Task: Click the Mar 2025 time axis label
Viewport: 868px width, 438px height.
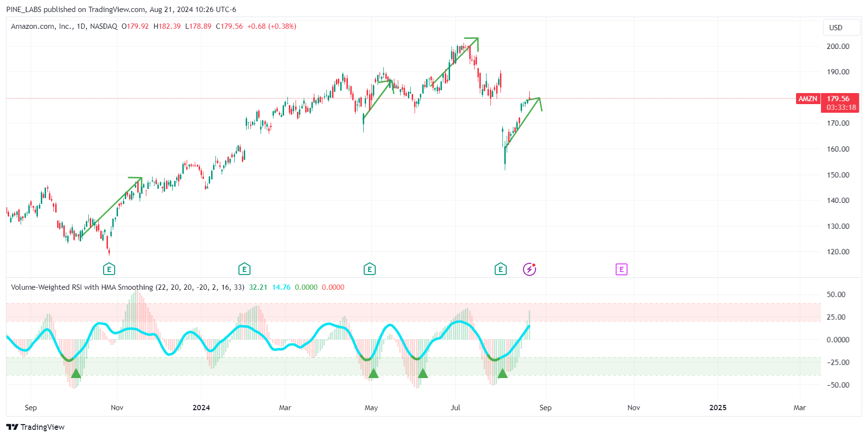Action: pos(799,408)
